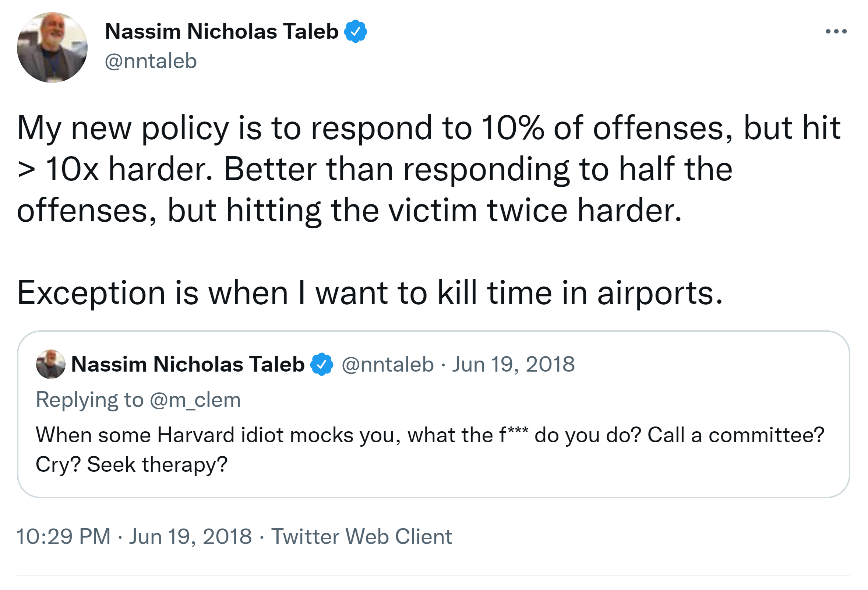Open the three-dot more options menu
This screenshot has width=868, height=590.
[x=836, y=31]
